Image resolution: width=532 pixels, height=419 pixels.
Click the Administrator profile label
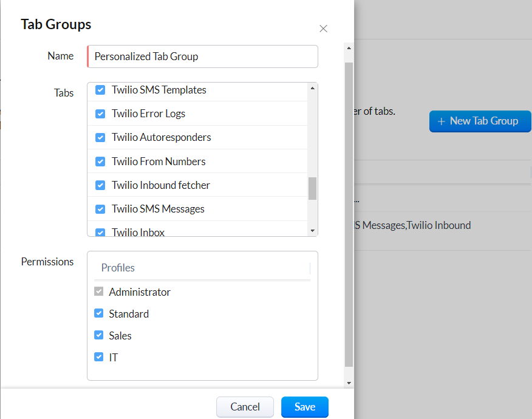coord(140,292)
